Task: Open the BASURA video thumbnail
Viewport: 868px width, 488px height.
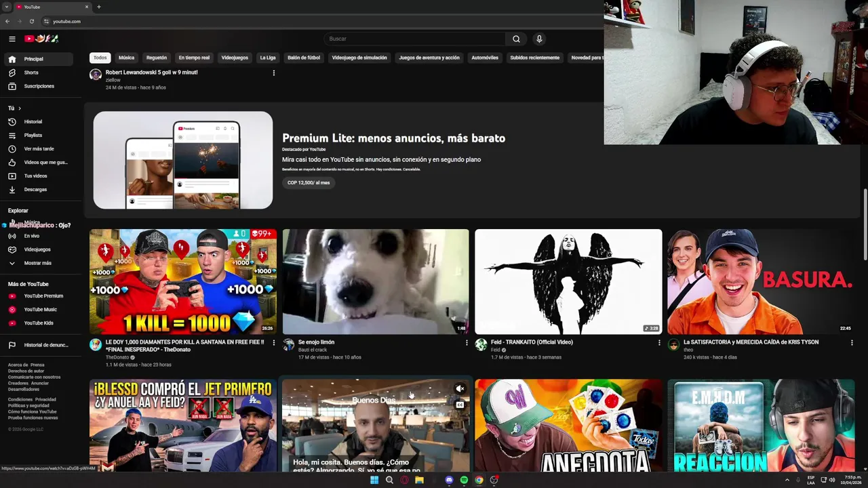Action: [x=761, y=281]
